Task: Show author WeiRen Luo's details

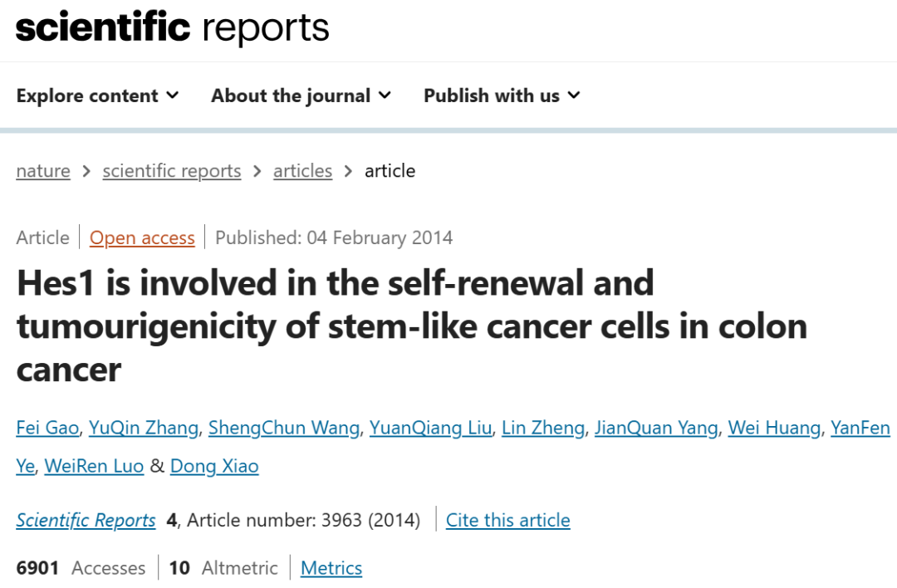Action: coord(94,466)
